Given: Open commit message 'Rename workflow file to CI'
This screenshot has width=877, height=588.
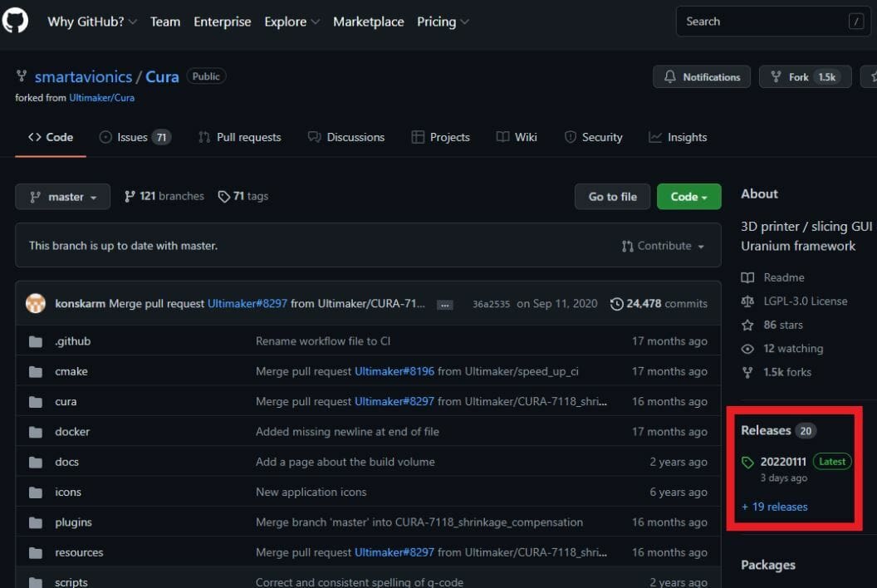Looking at the screenshot, I should [x=323, y=341].
